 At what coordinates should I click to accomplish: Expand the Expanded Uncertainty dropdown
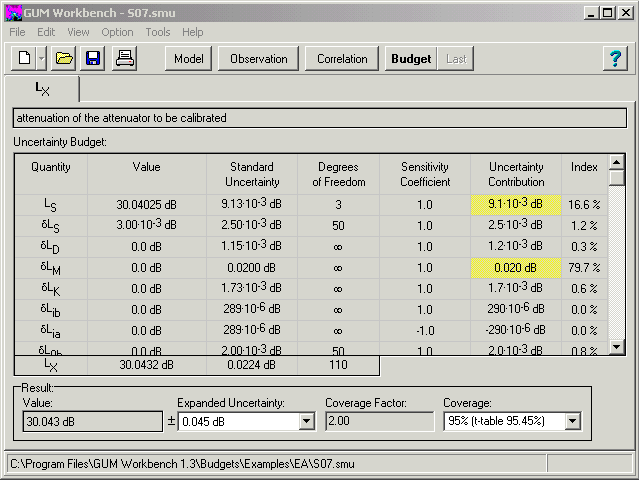[306, 421]
